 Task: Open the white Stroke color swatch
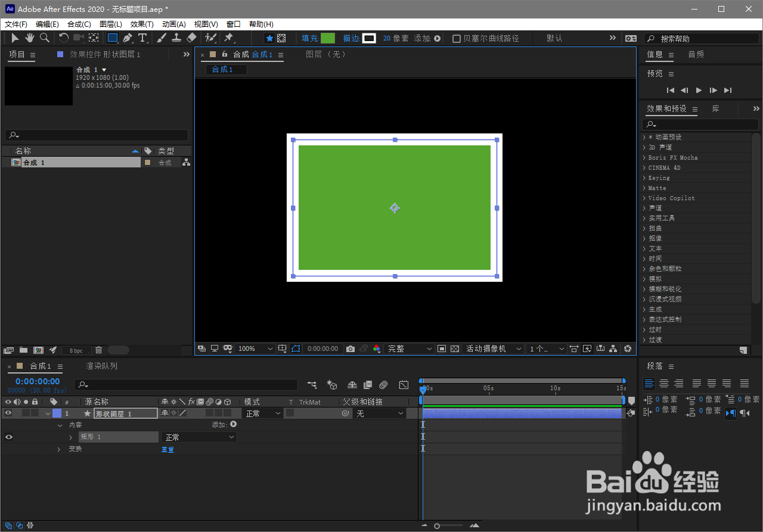tap(370, 38)
